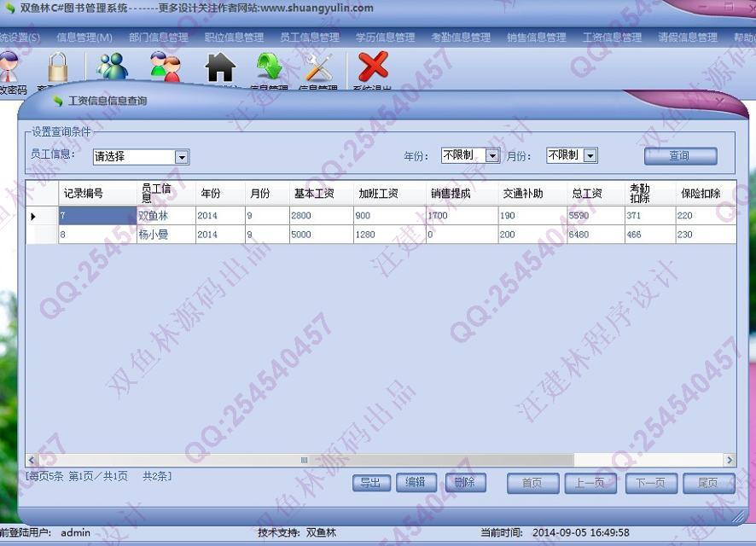Image resolution: width=756 pixels, height=546 pixels.
Task: Click the red X system exit icon
Action: 373,67
